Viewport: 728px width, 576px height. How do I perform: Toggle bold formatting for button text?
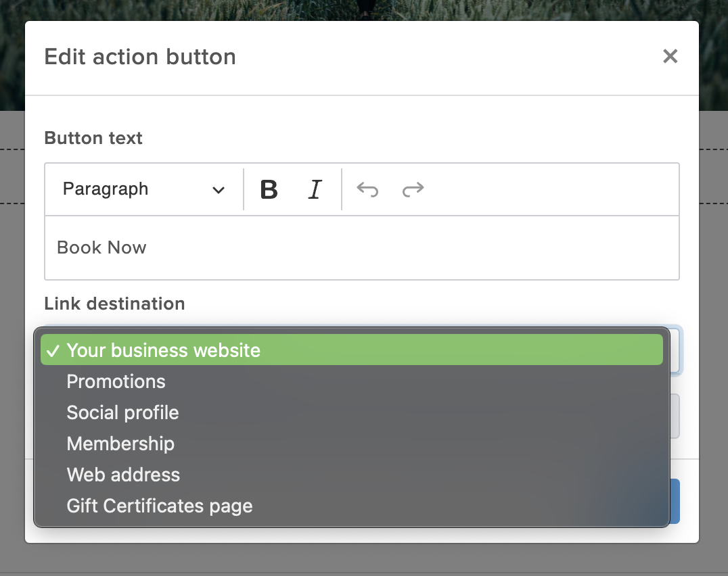(269, 189)
